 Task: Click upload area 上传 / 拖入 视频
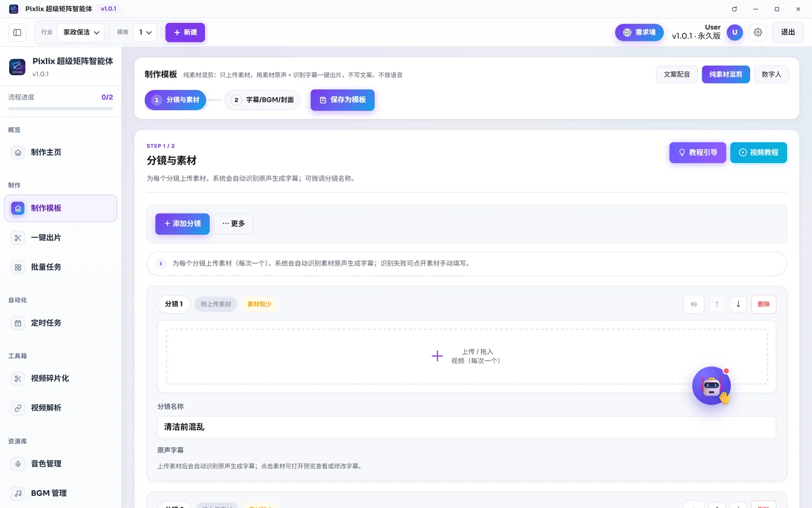(x=467, y=357)
